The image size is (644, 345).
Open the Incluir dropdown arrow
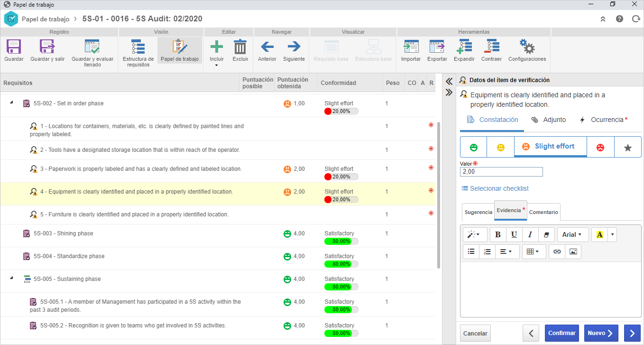[x=217, y=65]
